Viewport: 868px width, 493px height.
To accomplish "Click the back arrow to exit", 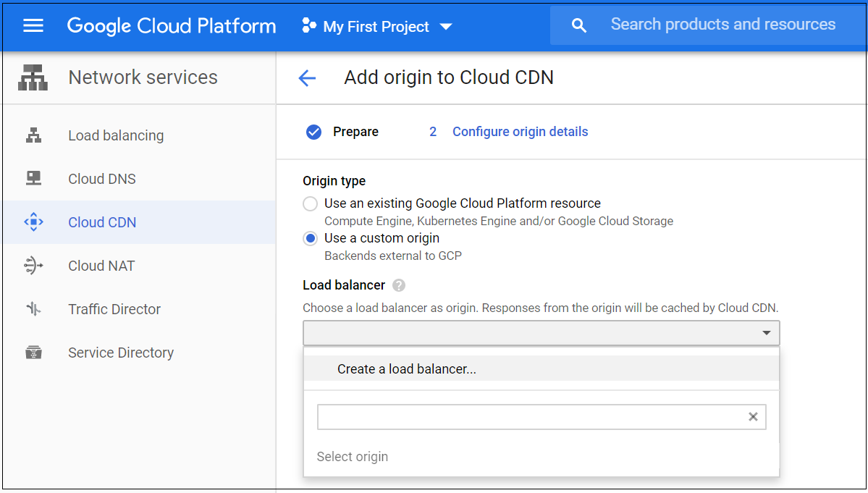I will coord(307,77).
